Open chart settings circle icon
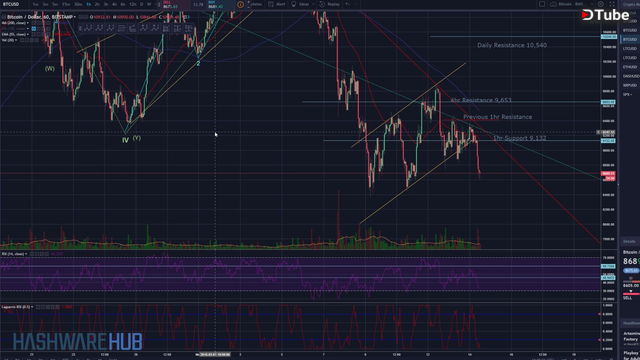 [601, 4]
